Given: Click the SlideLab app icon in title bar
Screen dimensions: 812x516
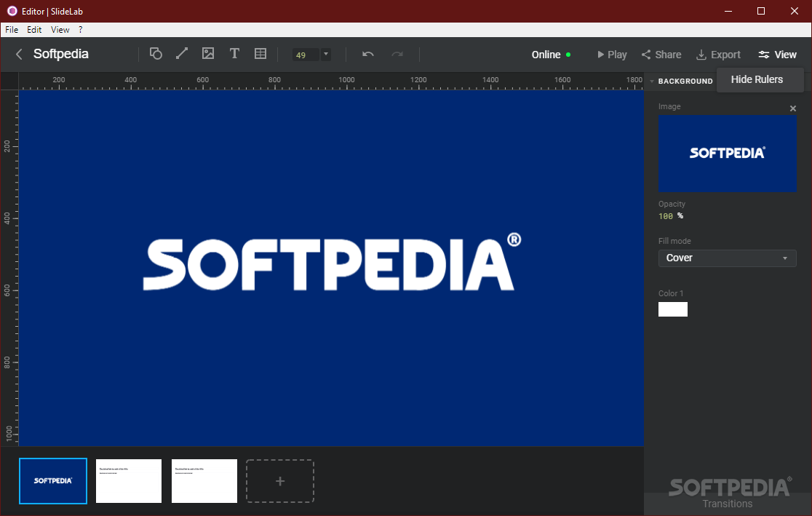Looking at the screenshot, I should [12, 11].
